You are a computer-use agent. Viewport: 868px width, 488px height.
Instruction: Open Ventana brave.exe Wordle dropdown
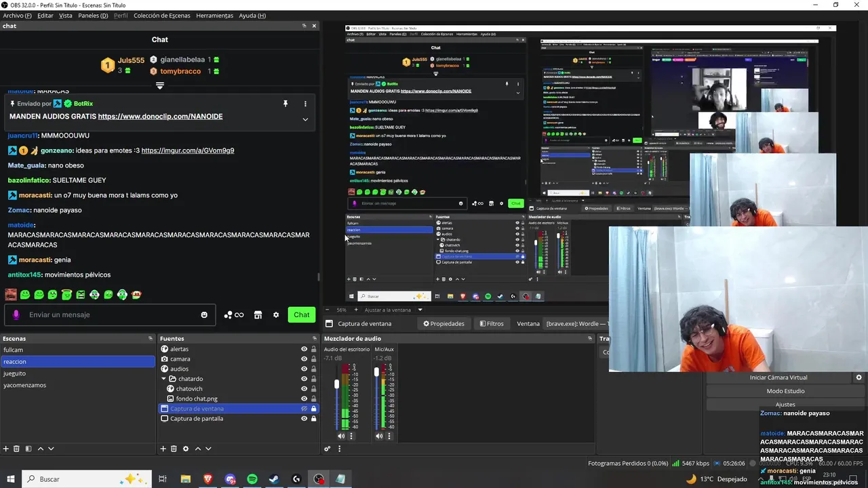pos(577,324)
